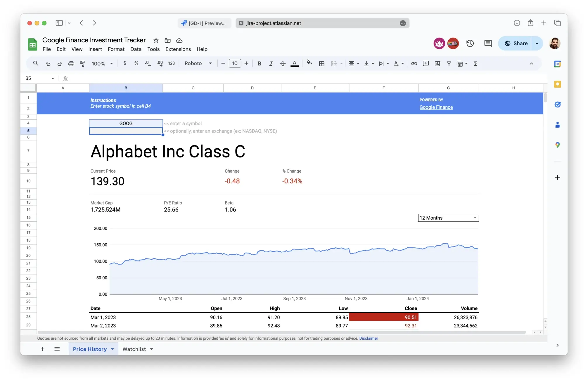Image resolution: width=588 pixels, height=382 pixels.
Task: Add a new sheet
Action: (x=42, y=349)
